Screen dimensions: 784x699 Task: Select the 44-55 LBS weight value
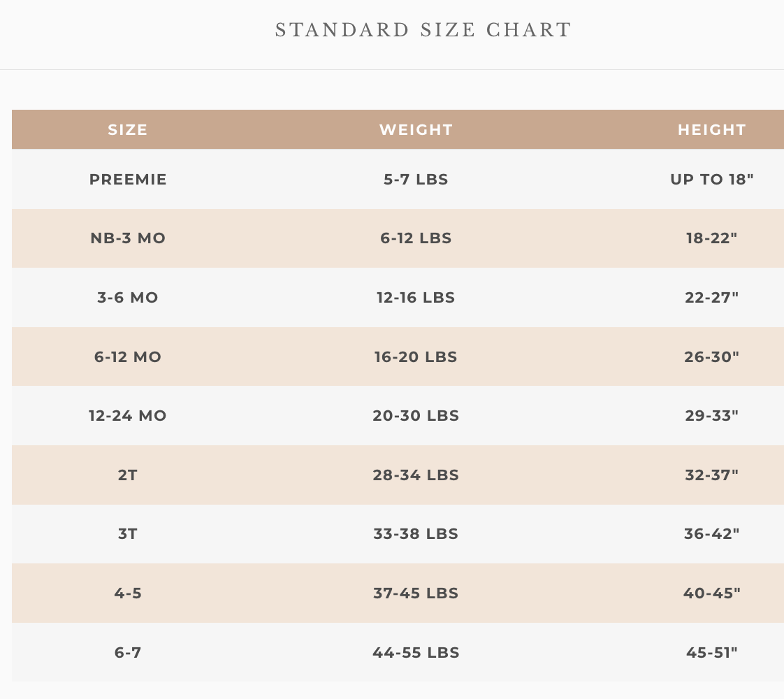[x=416, y=653]
